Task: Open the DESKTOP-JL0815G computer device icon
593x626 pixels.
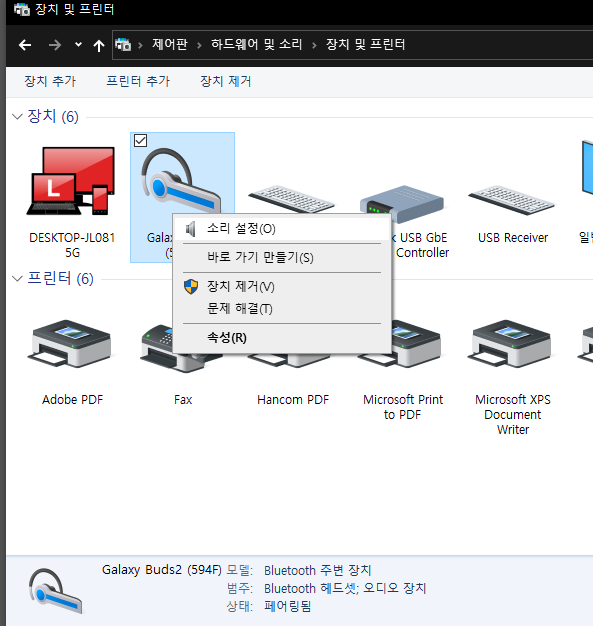Action: (71, 181)
